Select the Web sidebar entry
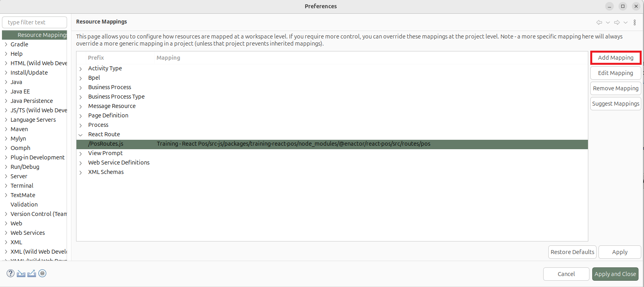Viewport: 644px width, 287px height. (16, 223)
